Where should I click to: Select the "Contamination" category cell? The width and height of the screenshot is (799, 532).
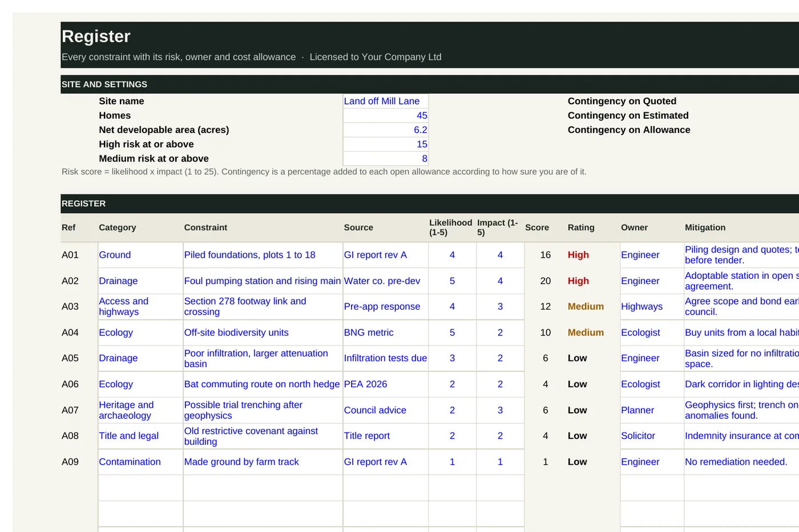coord(140,462)
